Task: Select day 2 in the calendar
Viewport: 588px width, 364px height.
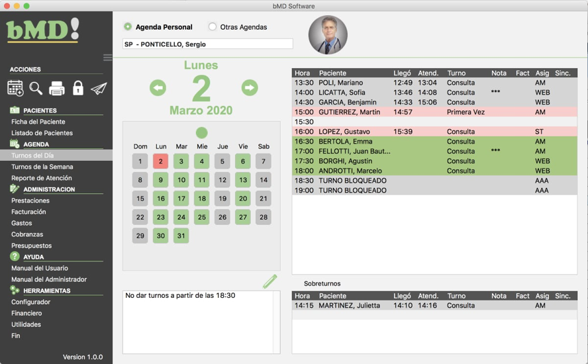Action: [160, 161]
